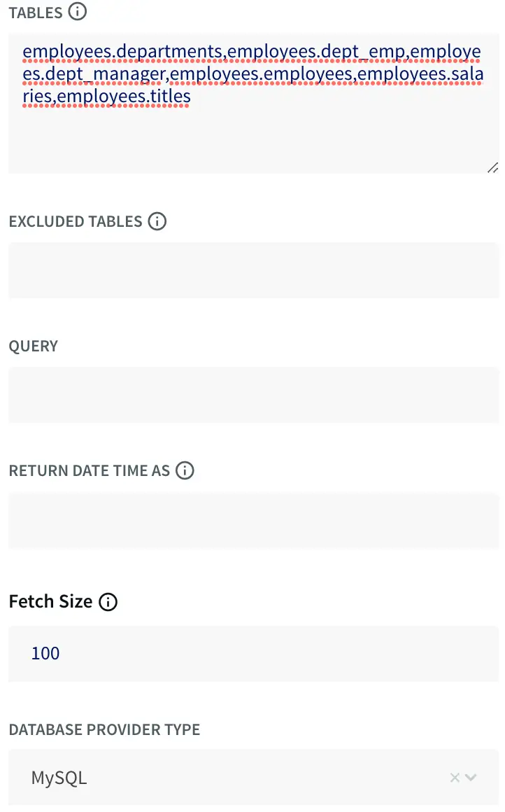
Task: Click the RETURN DATE TIME AS label
Action: tap(90, 470)
